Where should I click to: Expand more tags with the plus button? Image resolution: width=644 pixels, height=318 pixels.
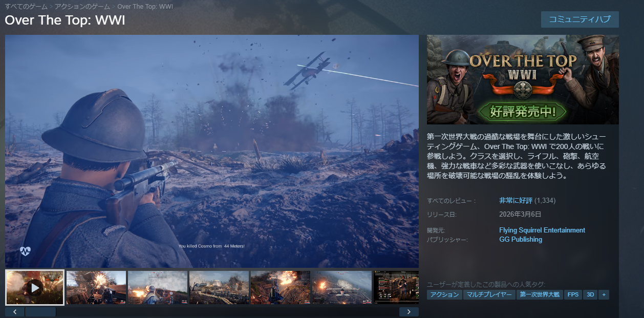pos(604,294)
